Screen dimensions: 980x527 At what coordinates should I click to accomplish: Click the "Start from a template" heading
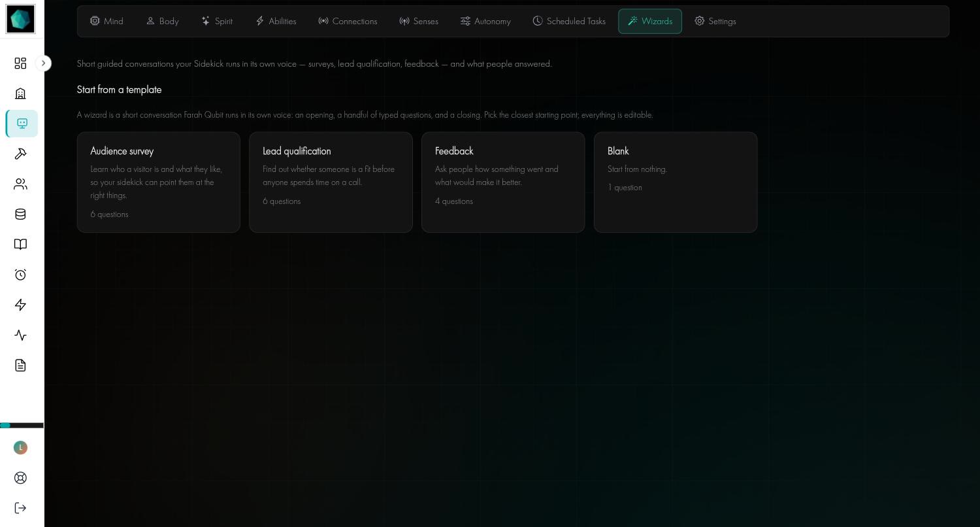pyautogui.click(x=119, y=90)
